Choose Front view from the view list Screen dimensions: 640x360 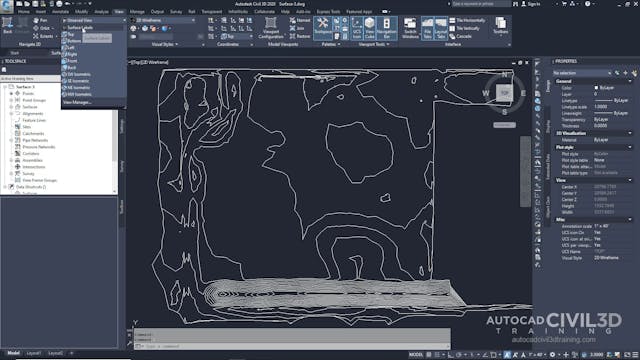pyautogui.click(x=70, y=61)
